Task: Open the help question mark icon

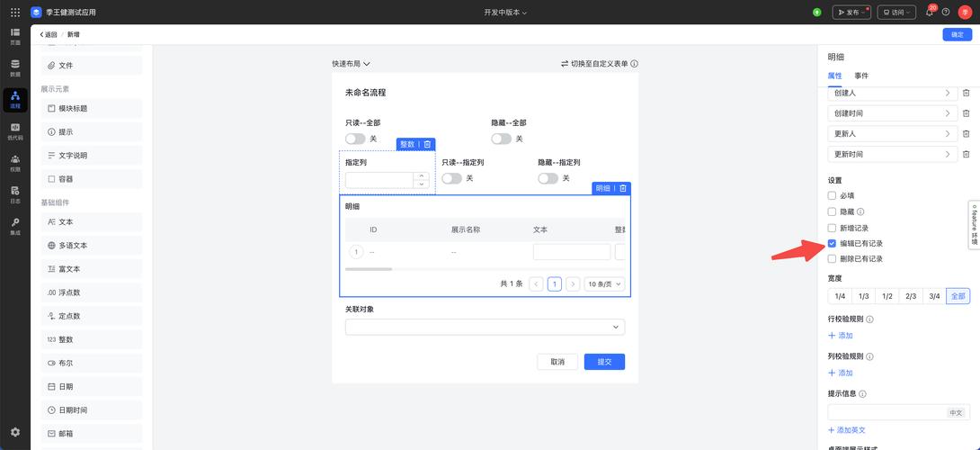Action: pos(946,13)
